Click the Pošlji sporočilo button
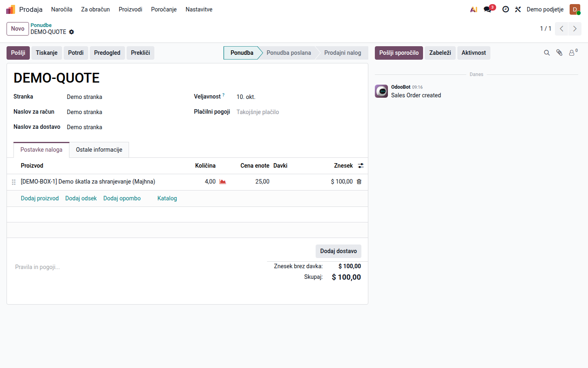588x368 pixels. point(399,53)
